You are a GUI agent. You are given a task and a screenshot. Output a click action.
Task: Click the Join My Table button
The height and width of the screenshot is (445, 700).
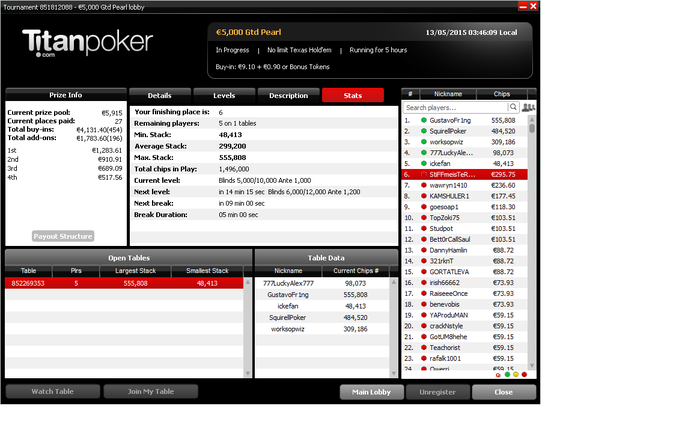tap(151, 391)
